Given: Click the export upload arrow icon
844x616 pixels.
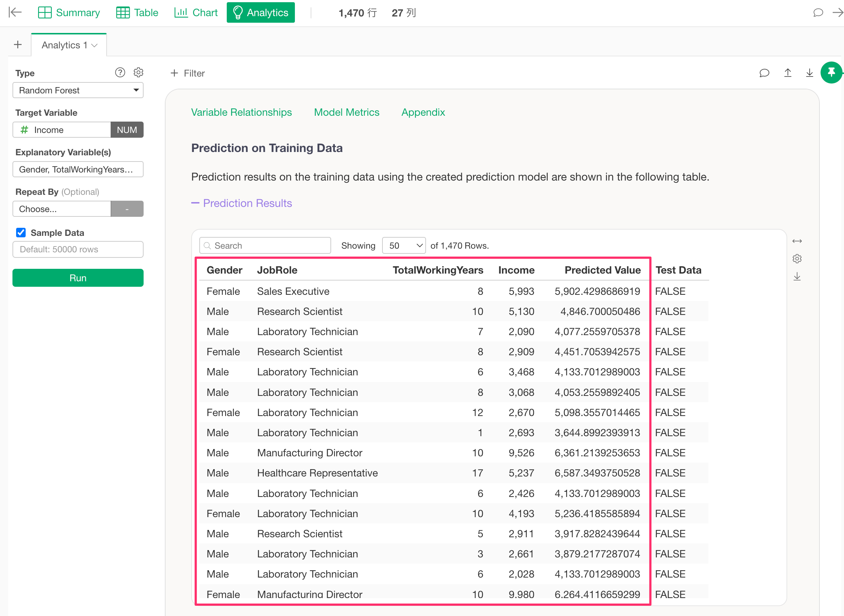Looking at the screenshot, I should point(787,73).
